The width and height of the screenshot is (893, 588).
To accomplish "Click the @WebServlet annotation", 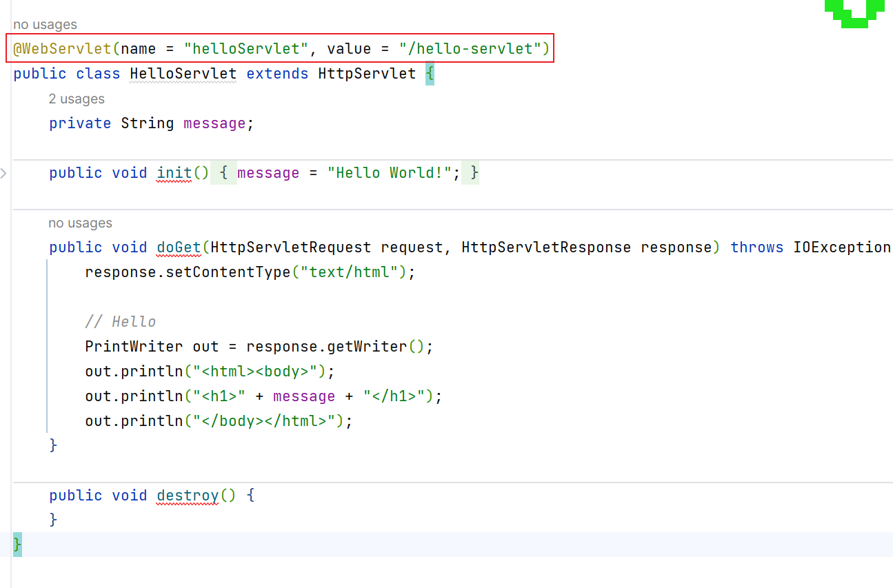I will (x=63, y=49).
